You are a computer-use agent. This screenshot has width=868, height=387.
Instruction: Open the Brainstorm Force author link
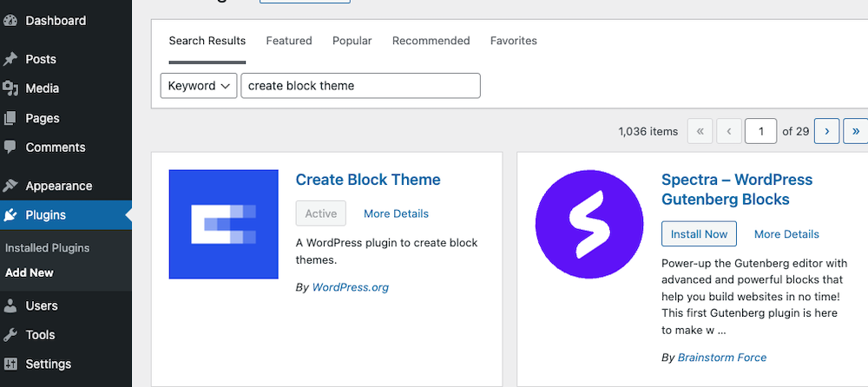[722, 357]
